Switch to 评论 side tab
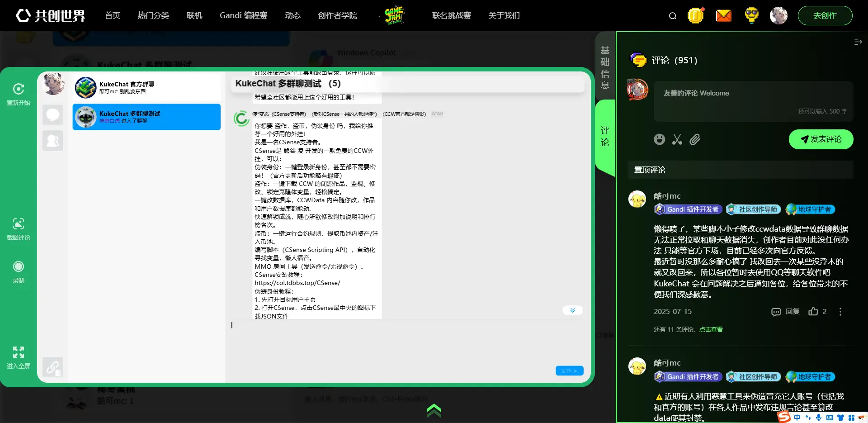 tap(605, 136)
